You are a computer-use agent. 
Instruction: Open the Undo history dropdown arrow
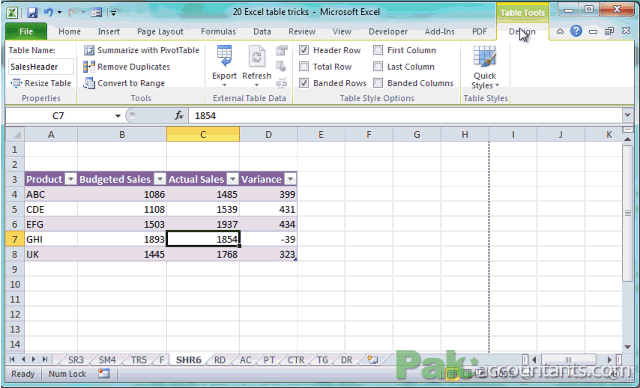[x=60, y=13]
